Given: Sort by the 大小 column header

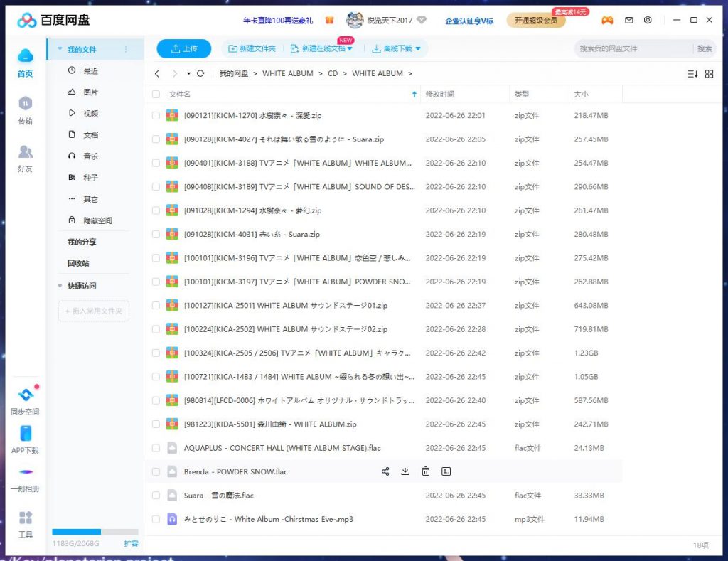Looking at the screenshot, I should [581, 95].
